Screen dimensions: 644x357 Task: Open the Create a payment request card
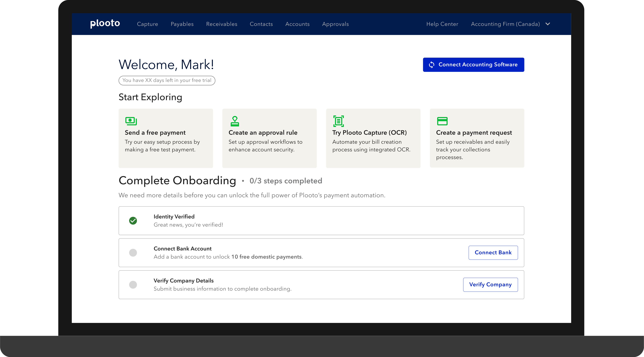pyautogui.click(x=477, y=138)
